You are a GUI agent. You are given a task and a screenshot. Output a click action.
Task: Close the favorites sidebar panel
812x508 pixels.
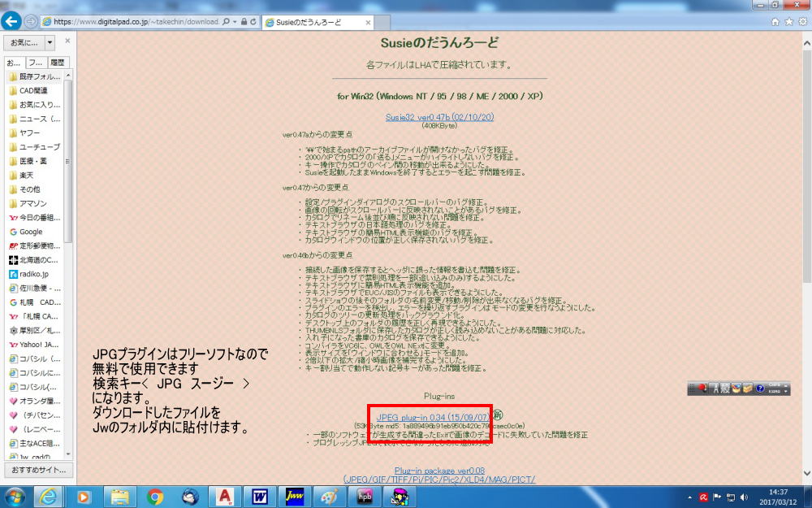(67, 41)
